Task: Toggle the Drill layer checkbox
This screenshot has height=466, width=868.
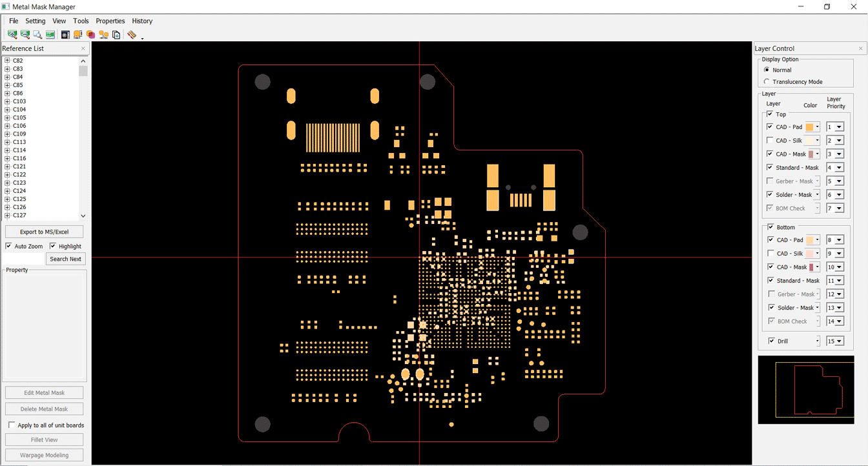Action: [x=771, y=341]
